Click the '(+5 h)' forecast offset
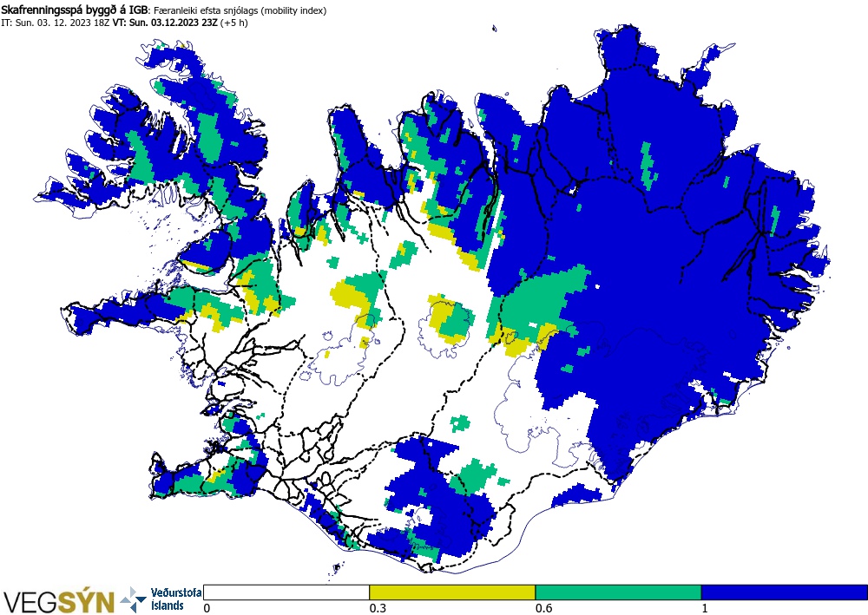Viewport: 868px width, 615px height. pyautogui.click(x=233, y=23)
